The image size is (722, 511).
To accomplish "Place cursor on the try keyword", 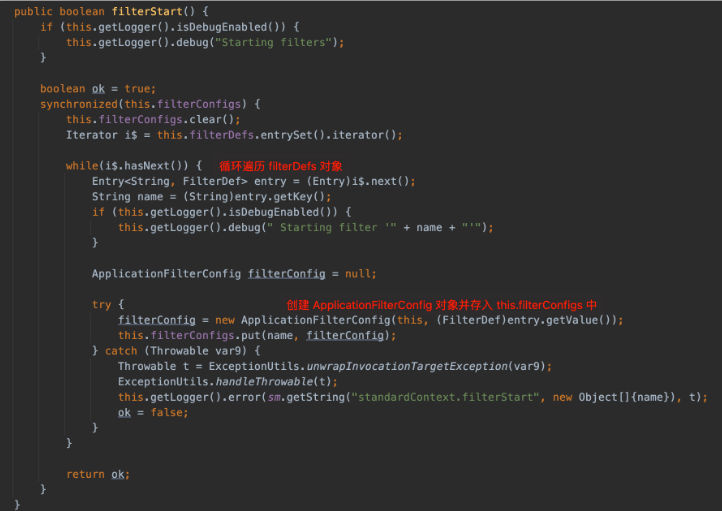I will pyautogui.click(x=102, y=304).
